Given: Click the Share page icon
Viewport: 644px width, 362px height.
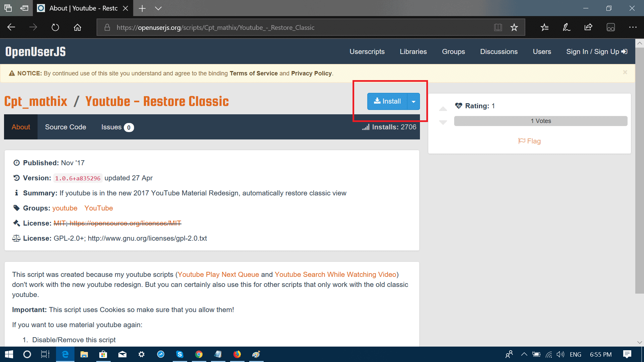Looking at the screenshot, I should point(588,27).
